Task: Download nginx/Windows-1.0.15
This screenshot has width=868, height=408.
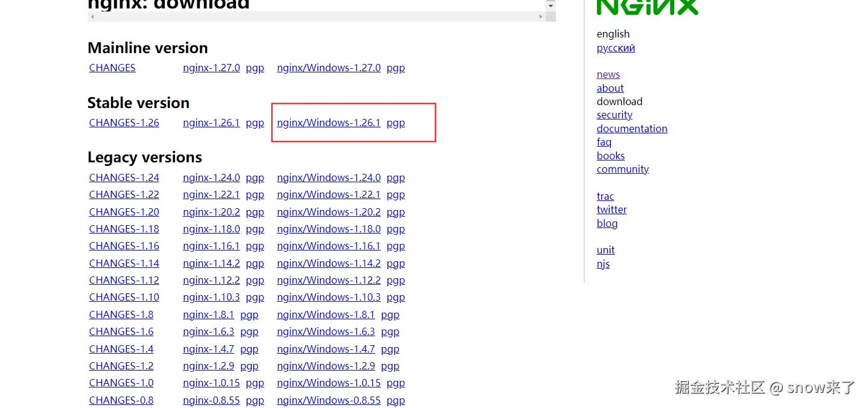Action: (x=329, y=383)
